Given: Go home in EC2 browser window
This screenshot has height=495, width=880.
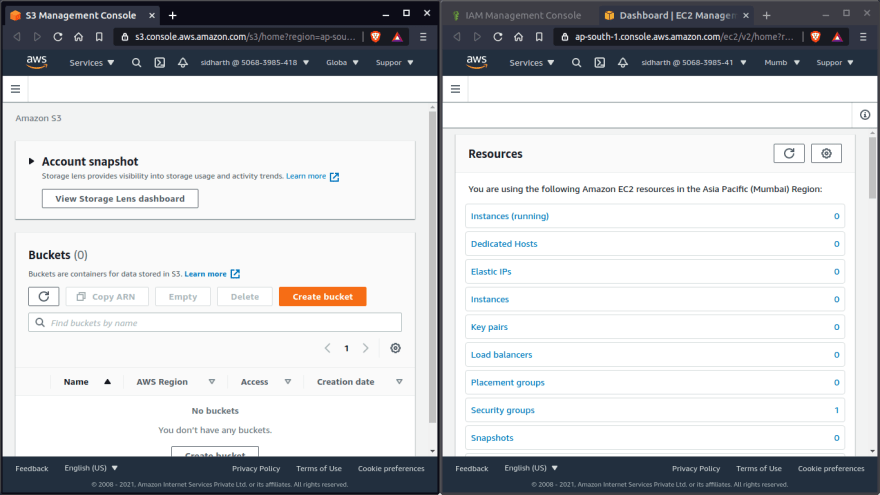Looking at the screenshot, I should point(519,37).
